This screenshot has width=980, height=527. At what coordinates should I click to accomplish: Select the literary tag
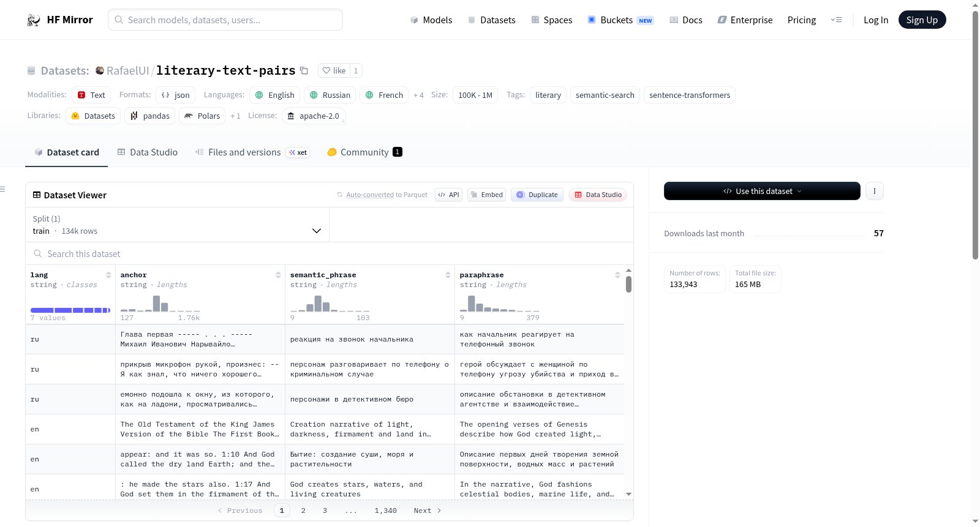[548, 95]
